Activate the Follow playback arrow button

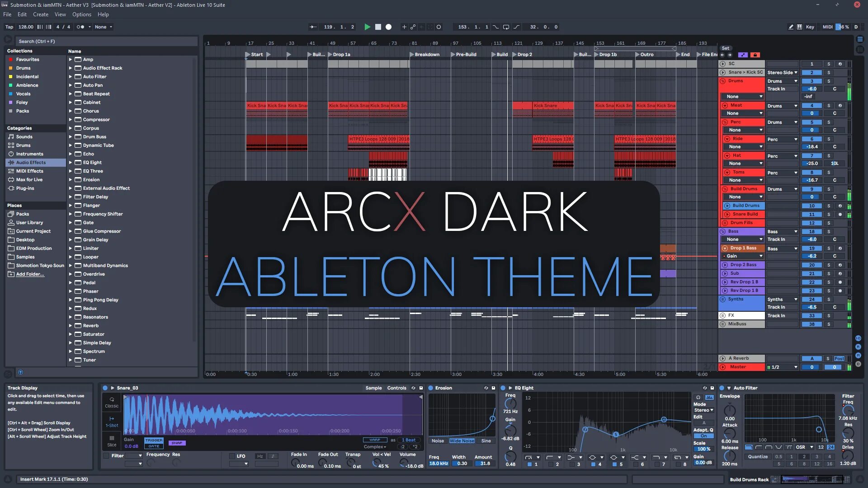313,27
